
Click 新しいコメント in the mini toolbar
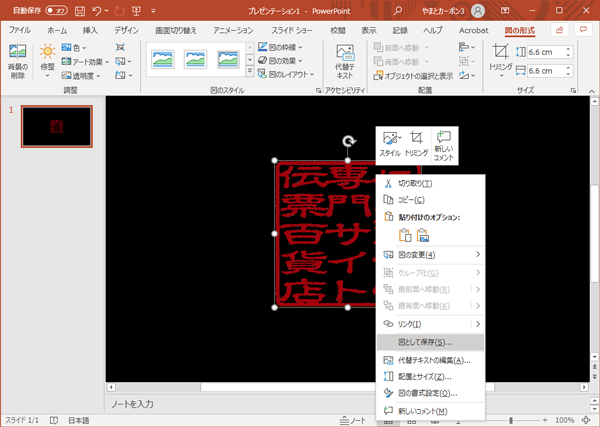click(444, 143)
